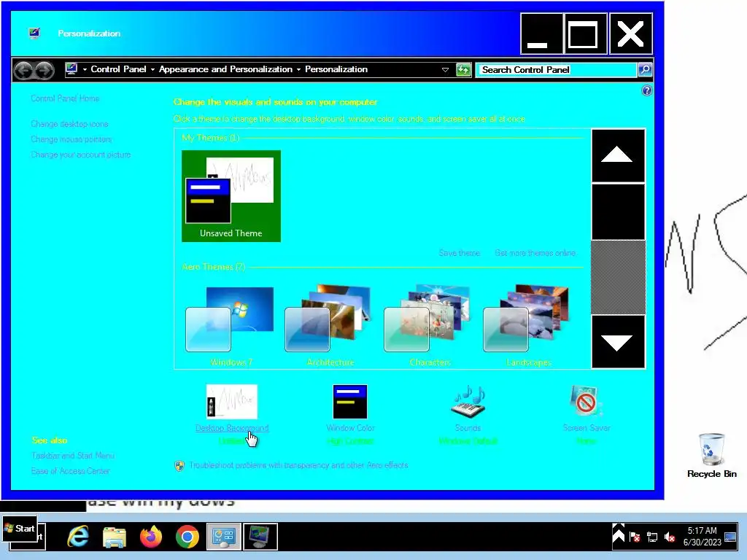The height and width of the screenshot is (560, 747).
Task: Go back with the navigation arrow
Action: click(x=23, y=70)
